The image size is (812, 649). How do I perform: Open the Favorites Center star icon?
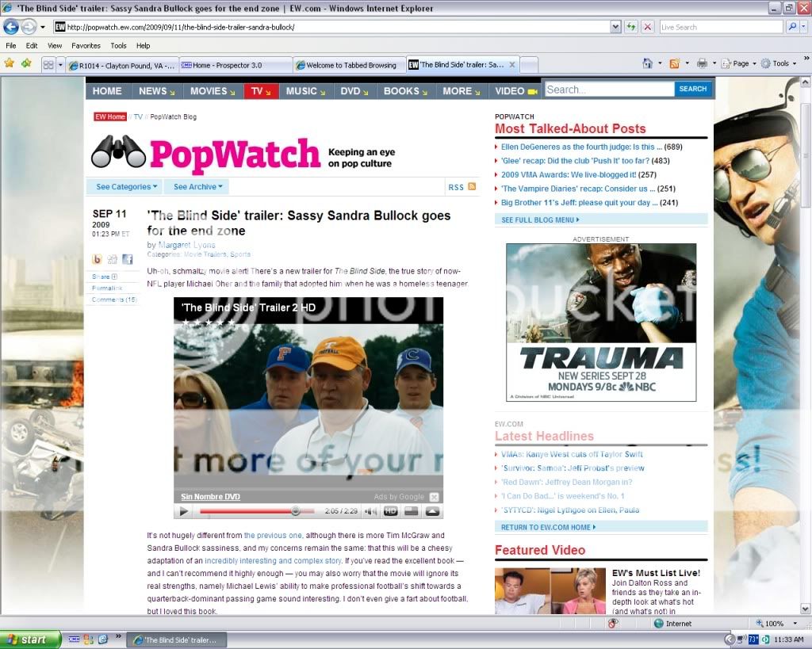(x=10, y=63)
